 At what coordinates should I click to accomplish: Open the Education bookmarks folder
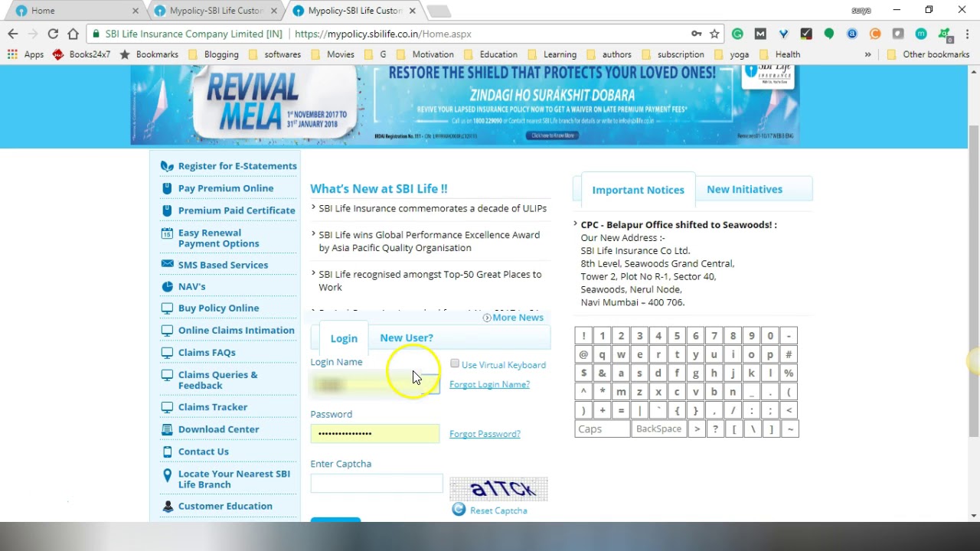(x=491, y=54)
